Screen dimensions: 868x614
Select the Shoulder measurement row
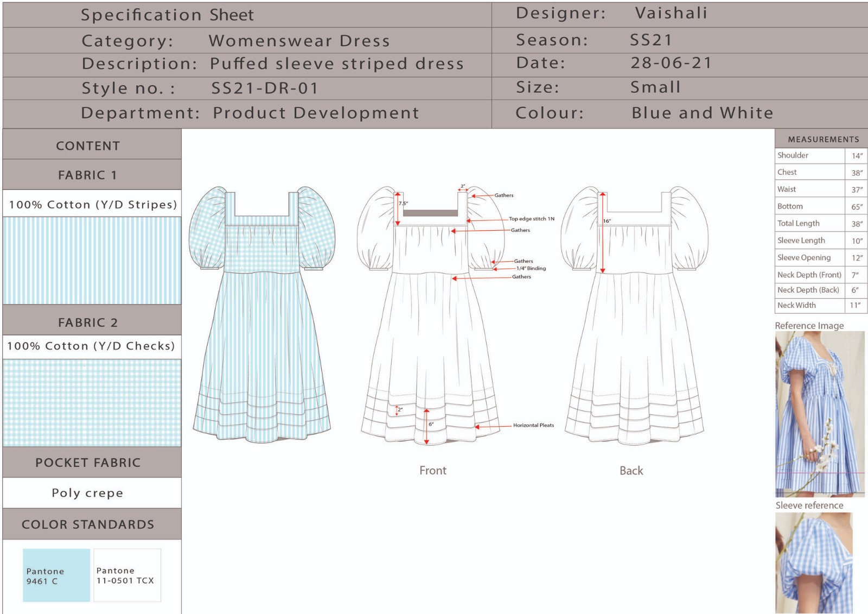(x=820, y=155)
